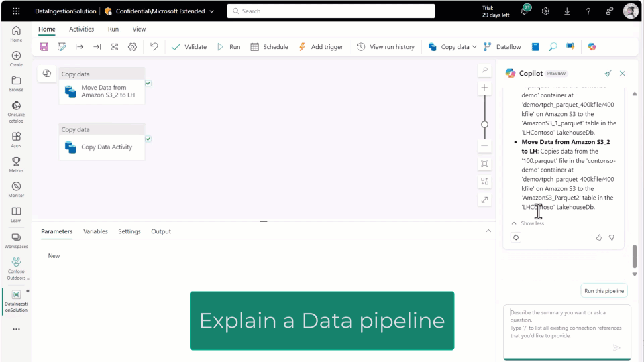Select the Parameters tab
The height and width of the screenshot is (362, 644).
[x=56, y=231]
